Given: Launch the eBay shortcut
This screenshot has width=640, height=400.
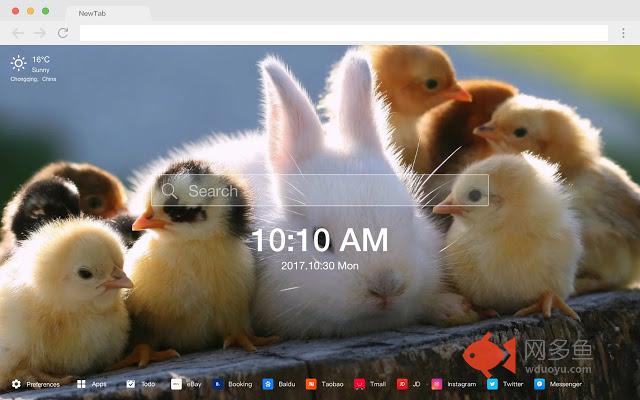Looking at the screenshot, I should (176, 384).
